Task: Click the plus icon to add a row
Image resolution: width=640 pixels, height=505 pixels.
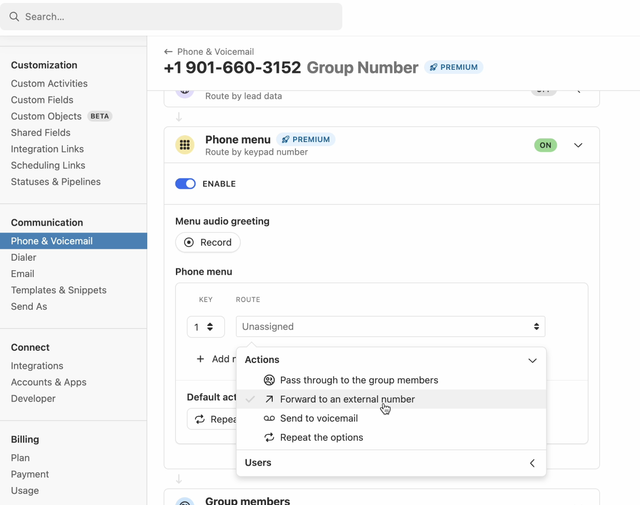Action: (x=200, y=359)
